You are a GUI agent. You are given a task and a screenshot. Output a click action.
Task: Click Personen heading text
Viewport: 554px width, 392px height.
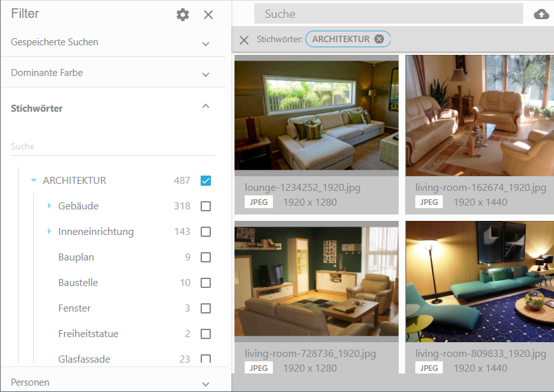(x=30, y=382)
